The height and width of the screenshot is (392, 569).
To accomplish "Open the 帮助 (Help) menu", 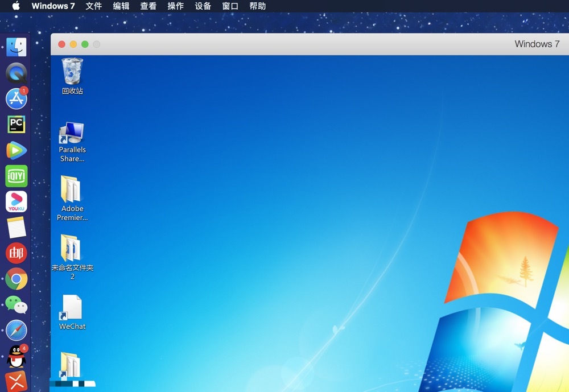I will (x=257, y=6).
